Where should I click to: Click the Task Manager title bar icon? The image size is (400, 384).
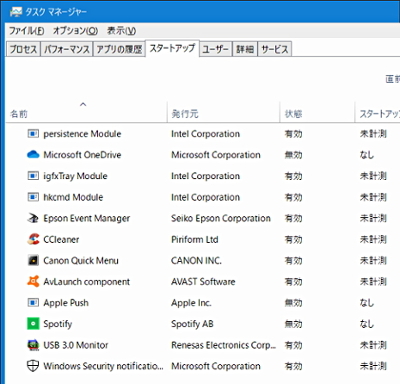tap(16, 12)
